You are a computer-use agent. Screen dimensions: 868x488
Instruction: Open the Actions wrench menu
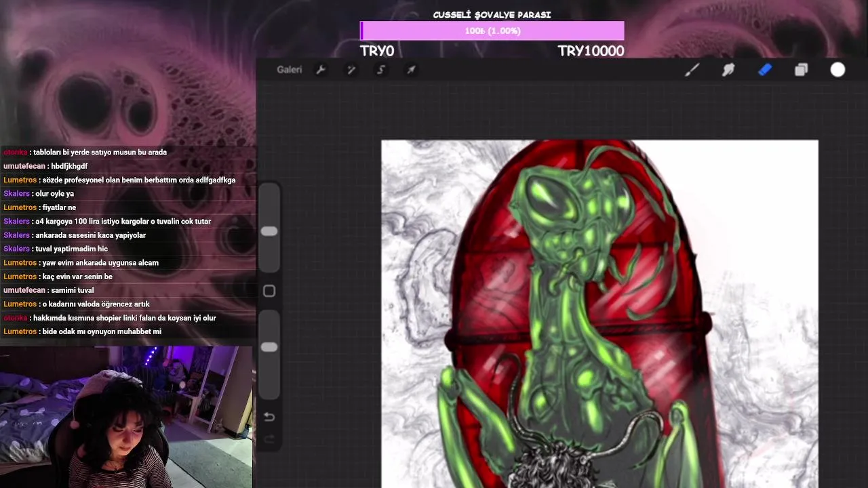coord(321,70)
